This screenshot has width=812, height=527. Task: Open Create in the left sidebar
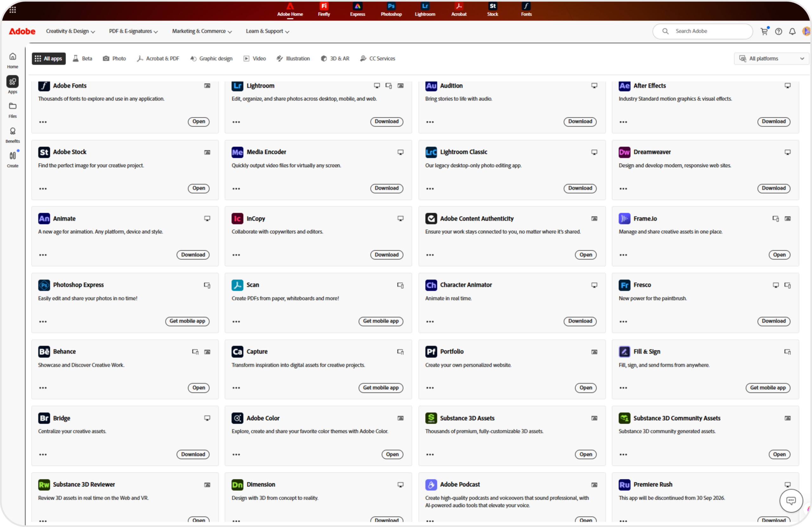click(x=13, y=159)
